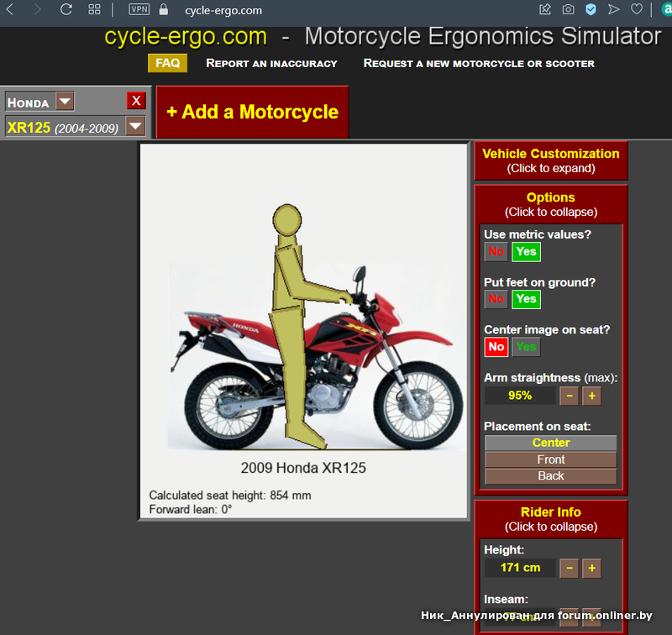Screen dimensions: 672x635
Task: Click the XR125 (2004-2009) model label
Action: point(63,128)
